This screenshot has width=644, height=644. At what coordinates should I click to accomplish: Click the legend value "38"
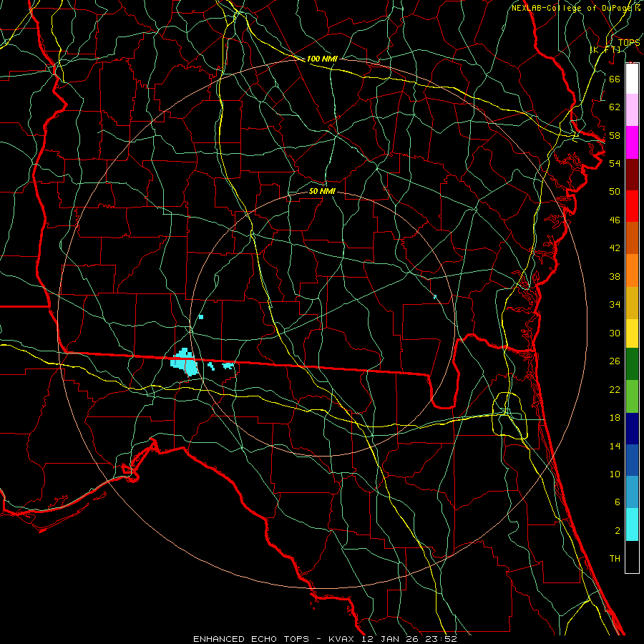click(x=615, y=276)
